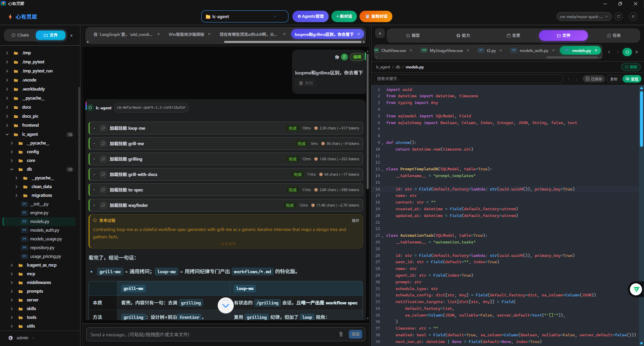Click the lc-agent logo icon in the reply header
The width and height of the screenshot is (644, 346).
[90, 108]
